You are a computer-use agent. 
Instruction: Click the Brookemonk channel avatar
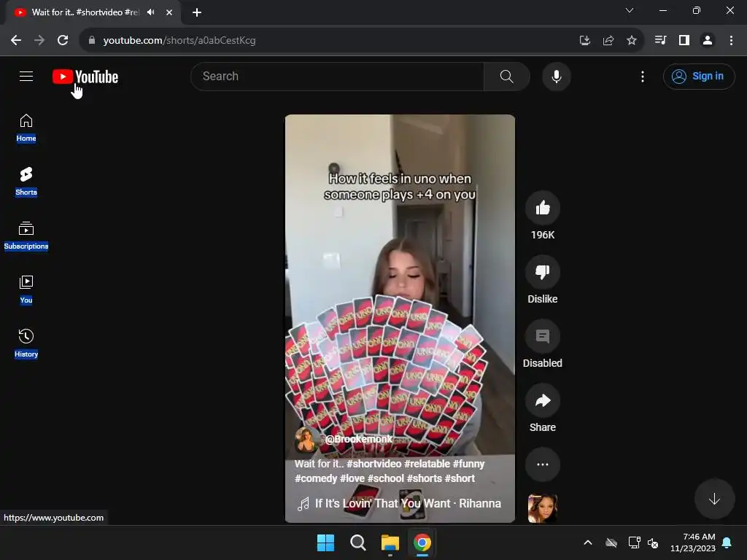tap(306, 440)
